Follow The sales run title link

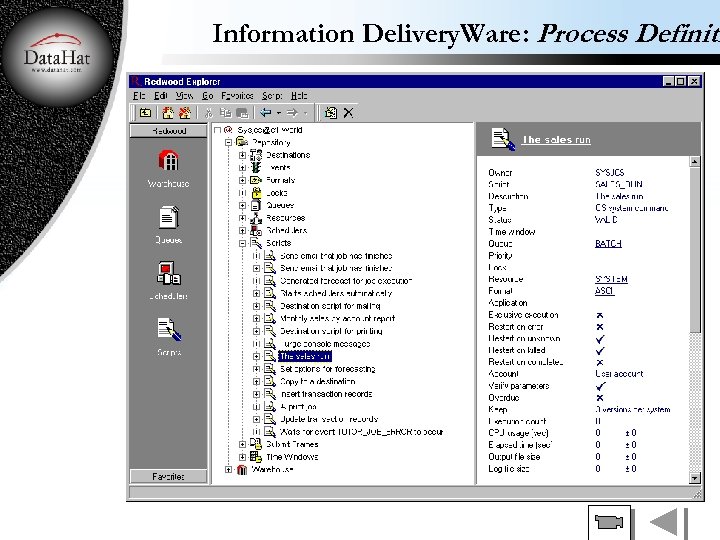click(x=557, y=140)
